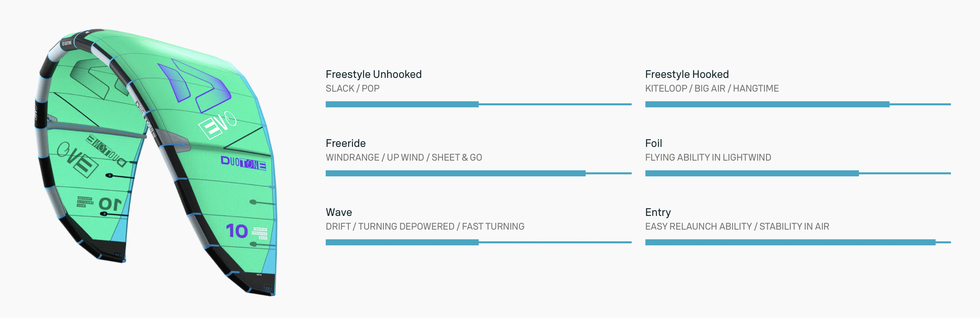This screenshot has width=980, height=318.
Task: Click the Freeride rating bar
Action: point(478,174)
